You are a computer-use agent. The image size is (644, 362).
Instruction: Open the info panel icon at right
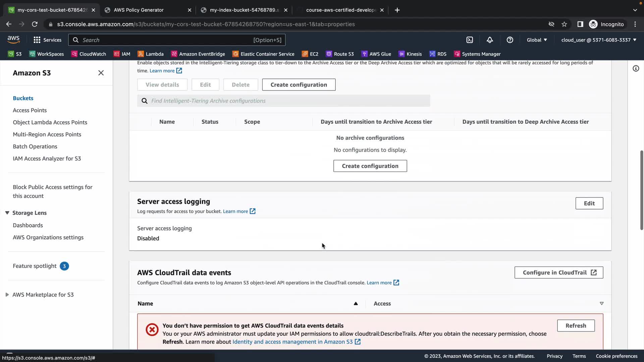pos(636,68)
